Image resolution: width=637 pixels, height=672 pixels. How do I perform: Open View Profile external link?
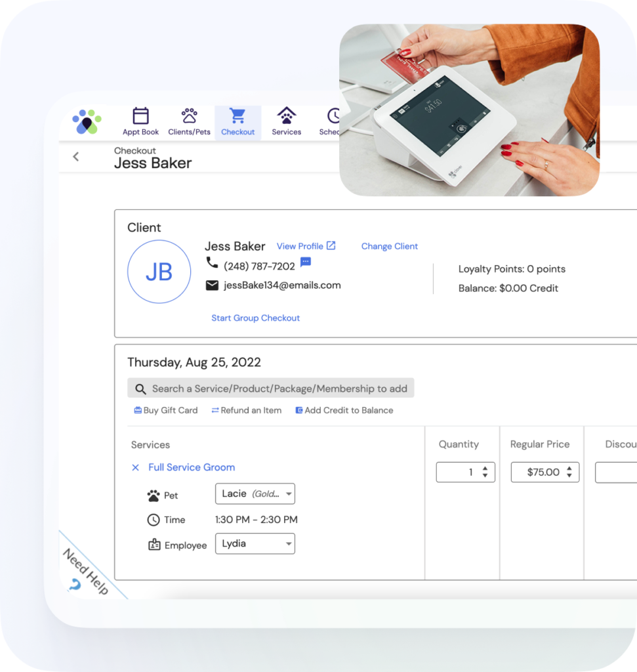coord(306,246)
